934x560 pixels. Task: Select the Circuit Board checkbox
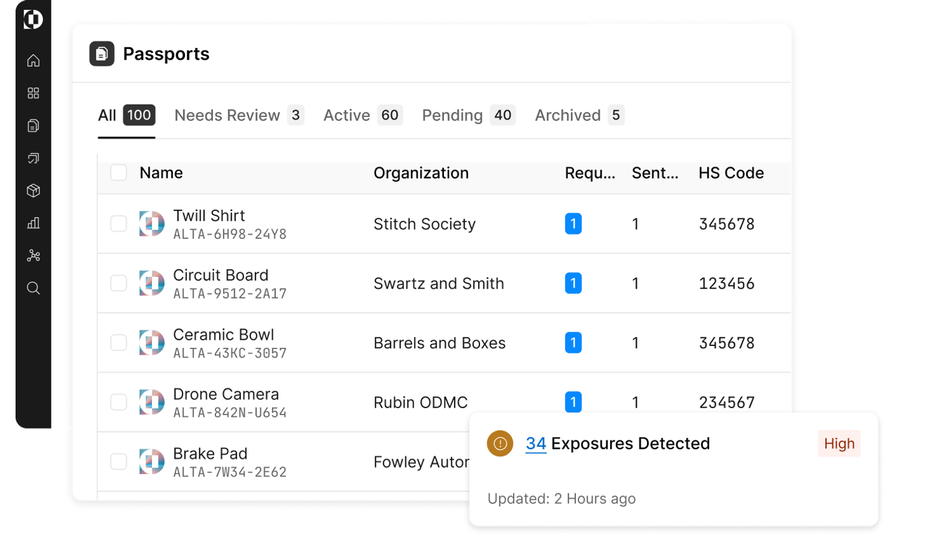pyautogui.click(x=118, y=283)
